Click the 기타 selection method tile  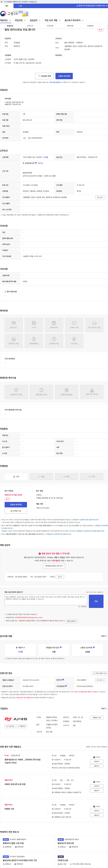click(92, 476)
